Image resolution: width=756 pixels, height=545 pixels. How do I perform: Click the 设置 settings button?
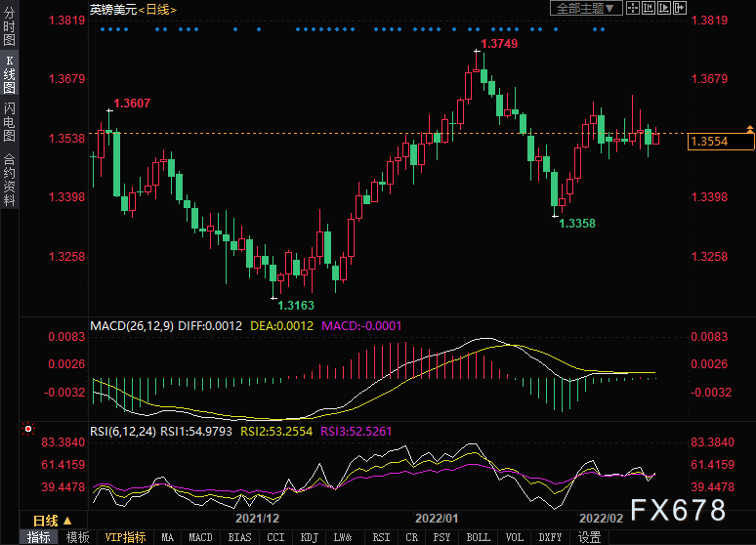tap(589, 537)
